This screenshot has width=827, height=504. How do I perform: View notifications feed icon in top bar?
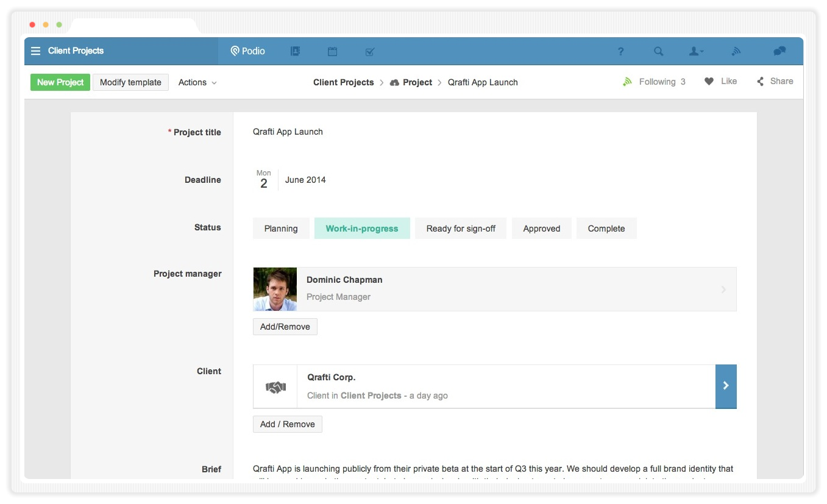pyautogui.click(x=736, y=51)
